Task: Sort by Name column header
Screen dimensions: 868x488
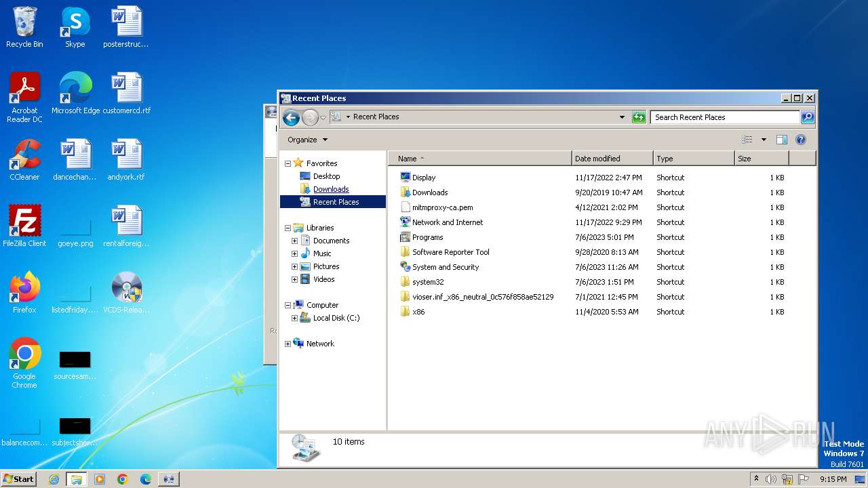Action: point(480,159)
